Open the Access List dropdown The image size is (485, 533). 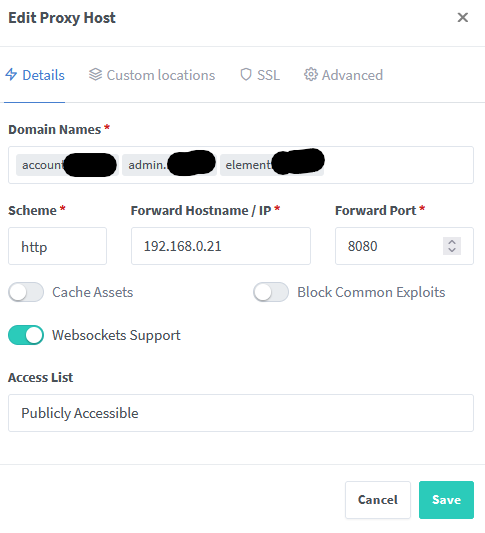(241, 413)
